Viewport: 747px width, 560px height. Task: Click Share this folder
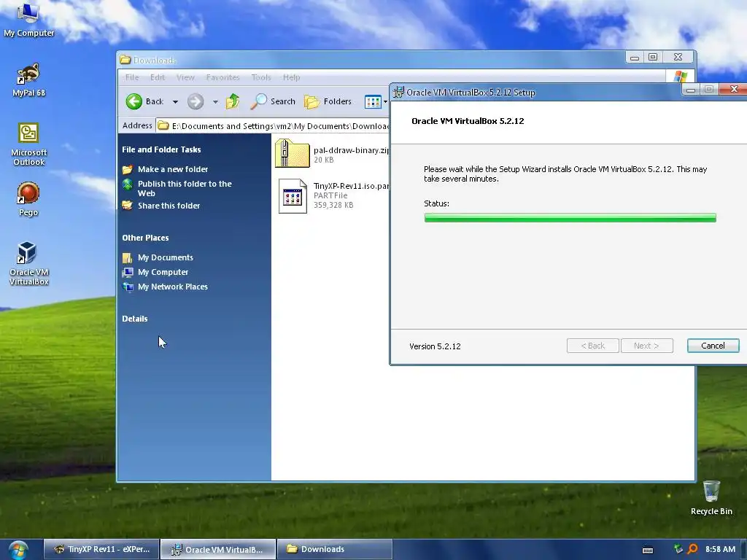tap(169, 206)
